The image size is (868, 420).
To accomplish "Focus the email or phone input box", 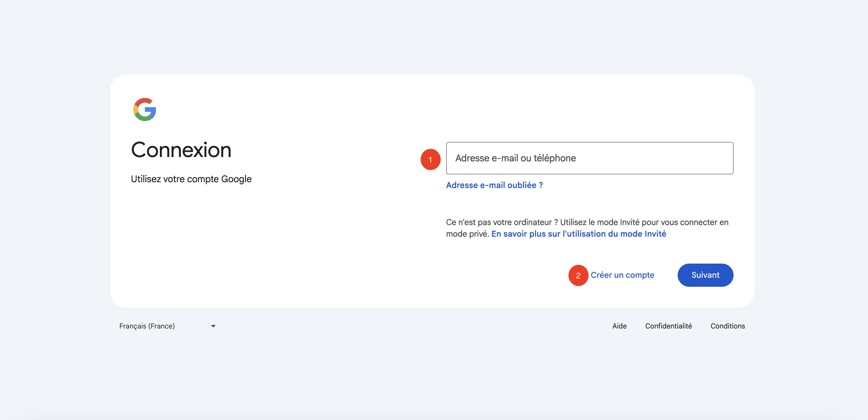I will 640,158.
